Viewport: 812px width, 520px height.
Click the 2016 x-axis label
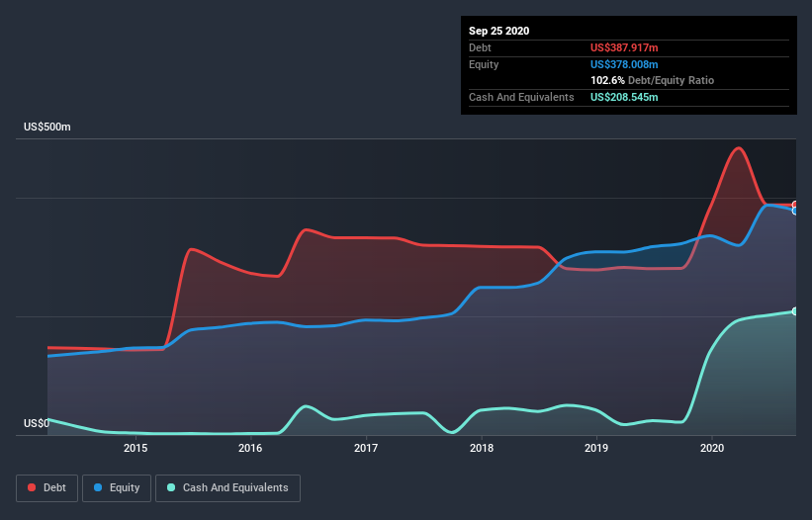250,448
